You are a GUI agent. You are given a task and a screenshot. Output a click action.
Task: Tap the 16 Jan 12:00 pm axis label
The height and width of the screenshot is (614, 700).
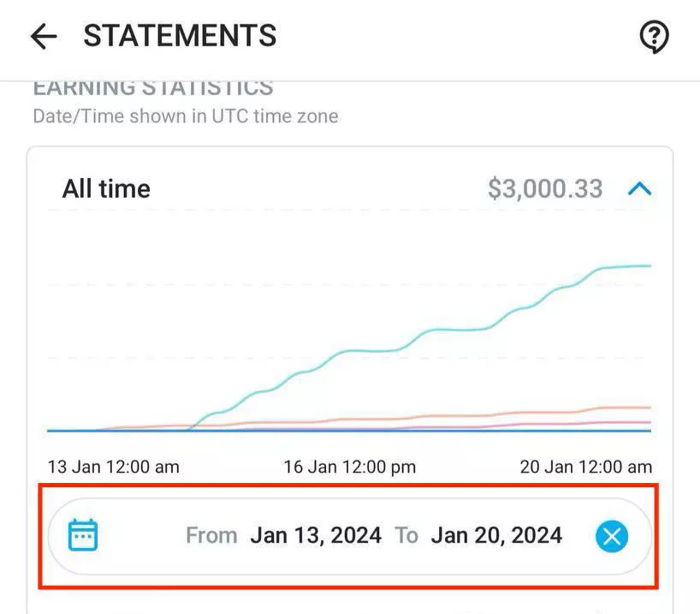(x=350, y=467)
